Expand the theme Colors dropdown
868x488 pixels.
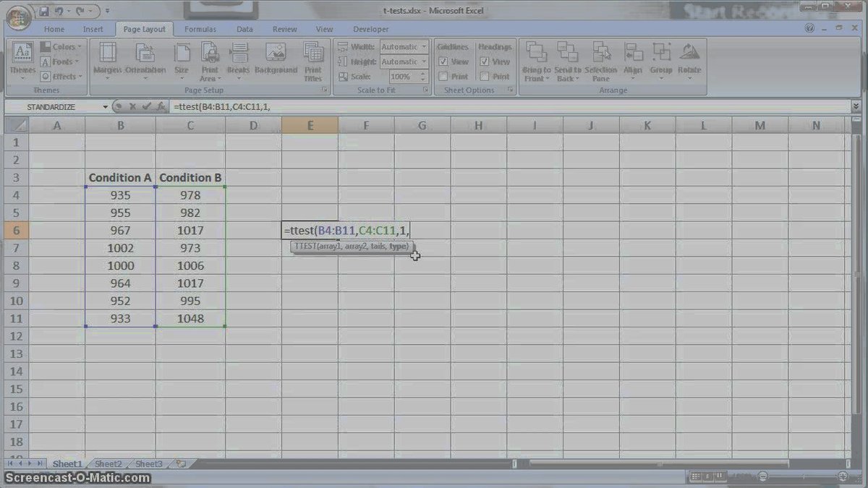coord(61,47)
